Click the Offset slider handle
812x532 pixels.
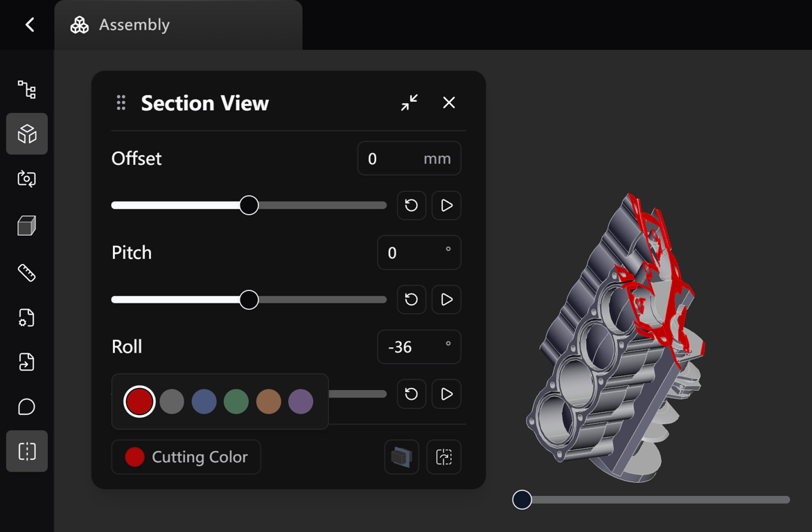point(249,205)
